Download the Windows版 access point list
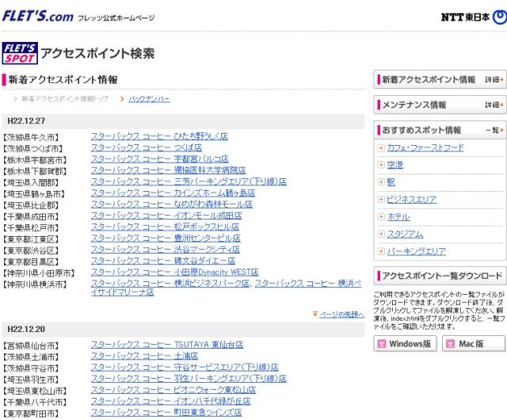 (405, 344)
